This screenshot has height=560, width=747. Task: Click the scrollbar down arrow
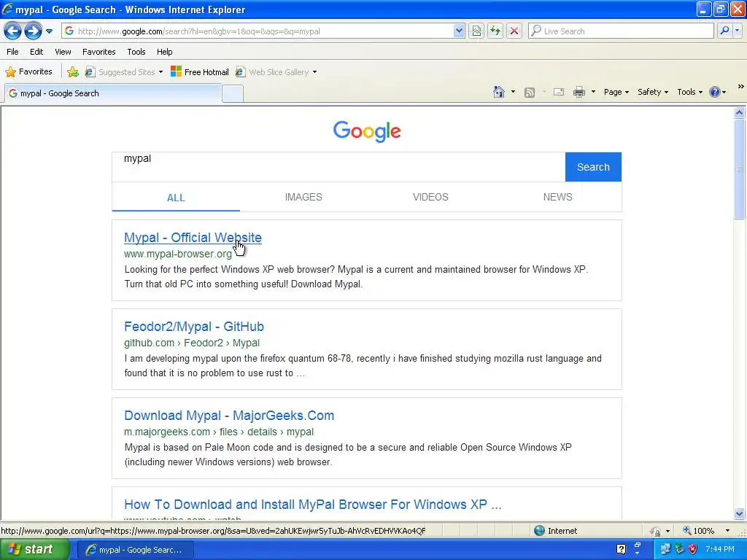coord(740,513)
